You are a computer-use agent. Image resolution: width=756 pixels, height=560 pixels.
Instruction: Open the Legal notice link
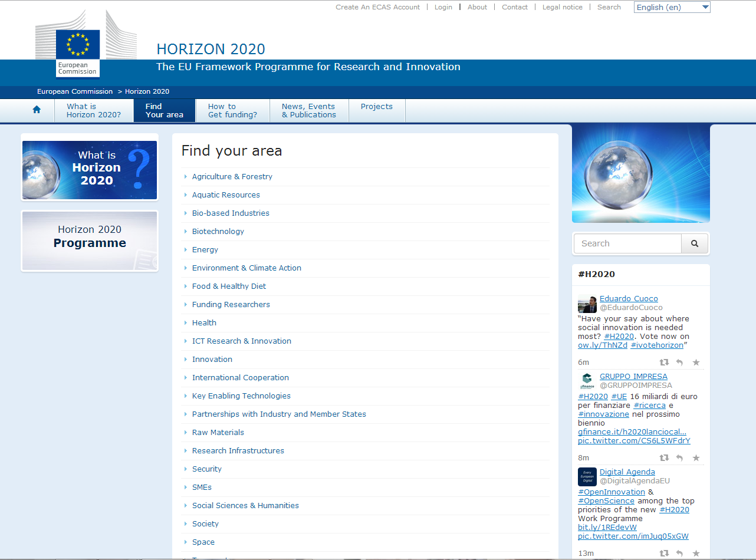pos(563,7)
